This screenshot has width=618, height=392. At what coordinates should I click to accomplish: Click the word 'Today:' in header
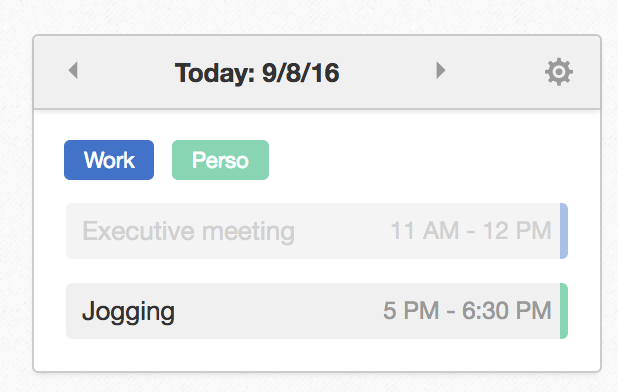[215, 73]
